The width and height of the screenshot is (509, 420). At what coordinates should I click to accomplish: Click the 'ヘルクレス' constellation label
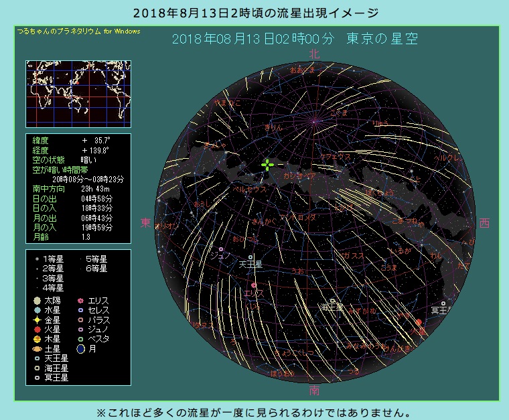pyautogui.click(x=449, y=158)
